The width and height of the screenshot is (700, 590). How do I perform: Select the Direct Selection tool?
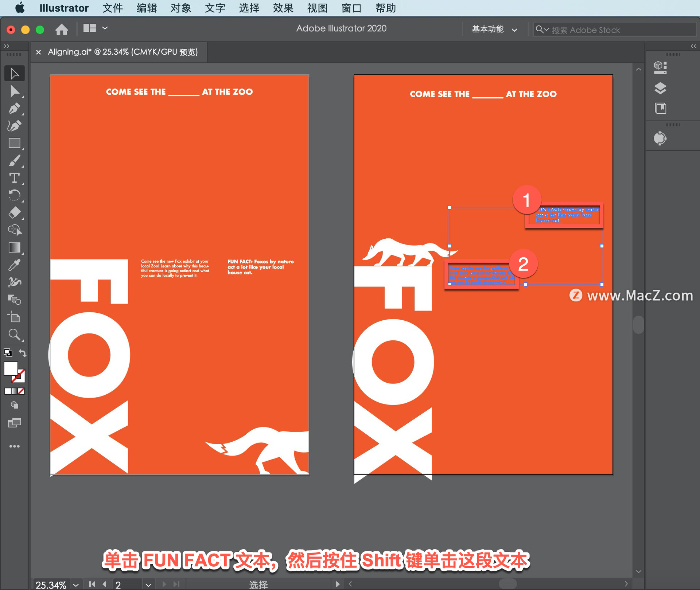click(15, 91)
